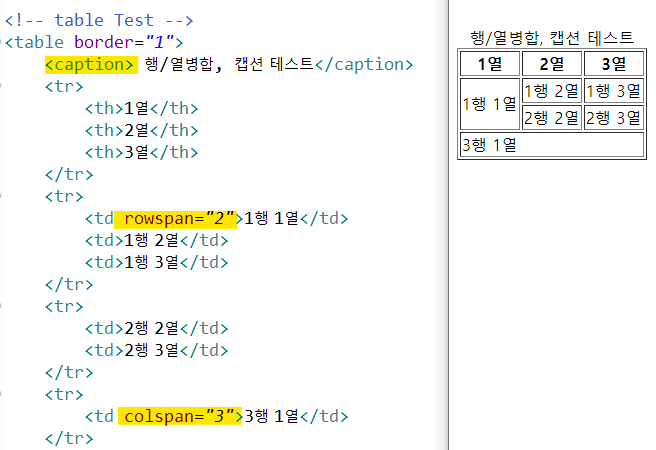The height and width of the screenshot is (450, 656).
Task: Click the <td>1행 3열</td> code line
Action: (x=156, y=262)
